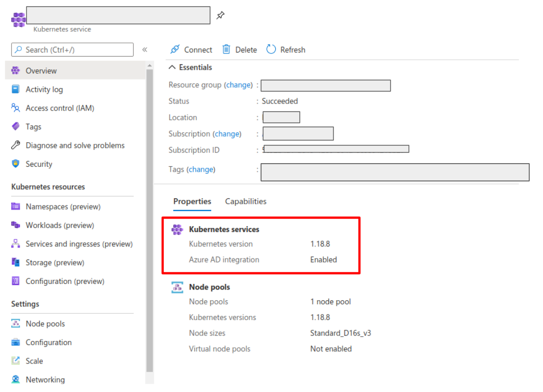
Task: Click the Access control (IAM) people icon
Action: click(16, 108)
